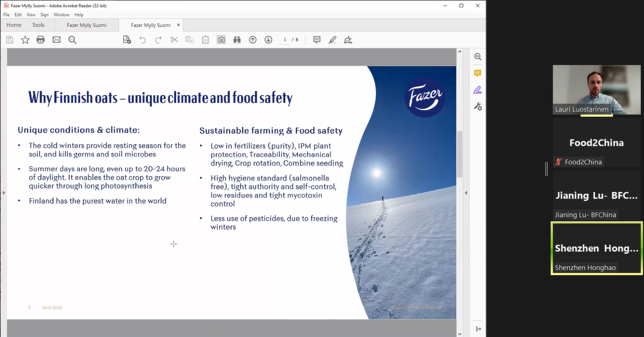Click the Save file icon
Image resolution: width=644 pixels, height=337 pixels.
tap(10, 40)
